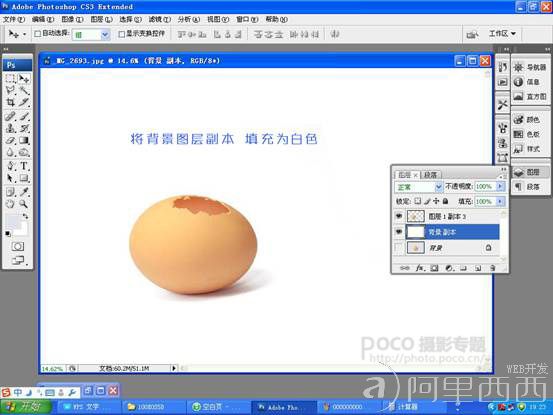Hide the 背景 副本 layer
The width and height of the screenshot is (553, 415).
coord(399,232)
